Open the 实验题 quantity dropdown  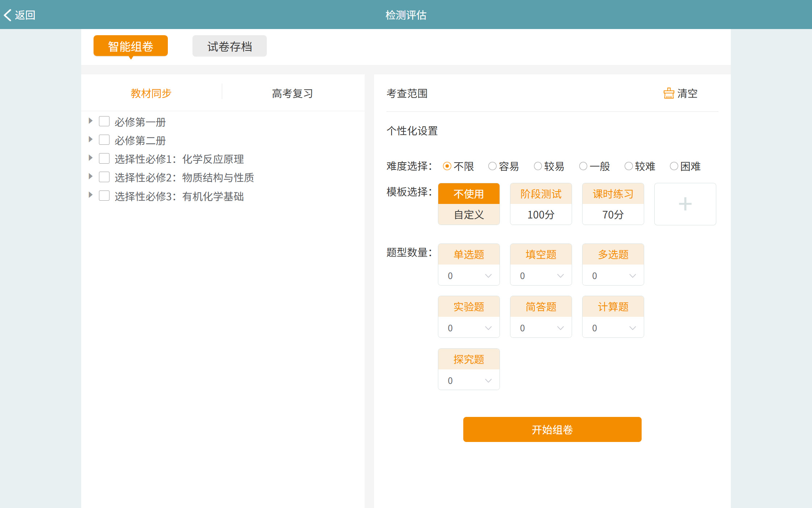[x=469, y=328]
